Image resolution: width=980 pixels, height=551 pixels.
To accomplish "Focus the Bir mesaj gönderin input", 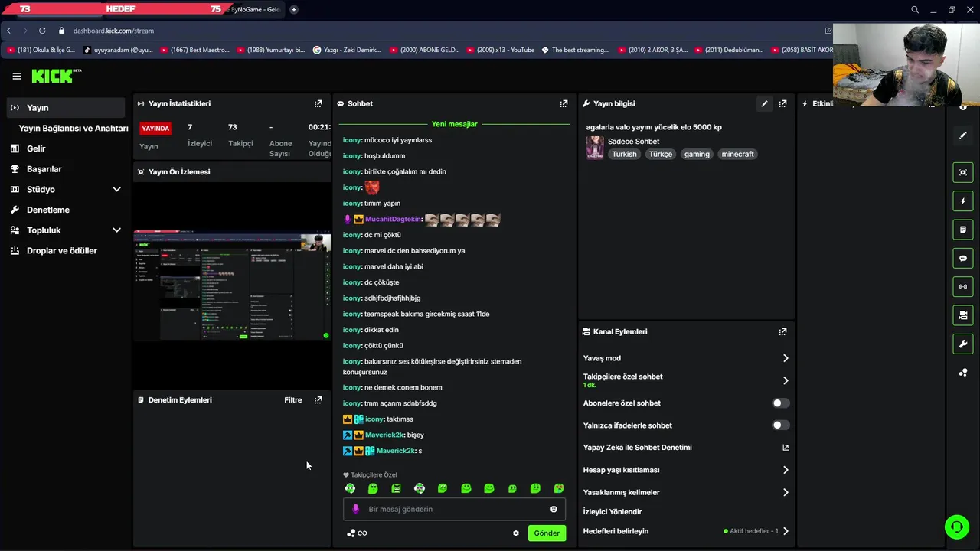I will pyautogui.click(x=454, y=509).
